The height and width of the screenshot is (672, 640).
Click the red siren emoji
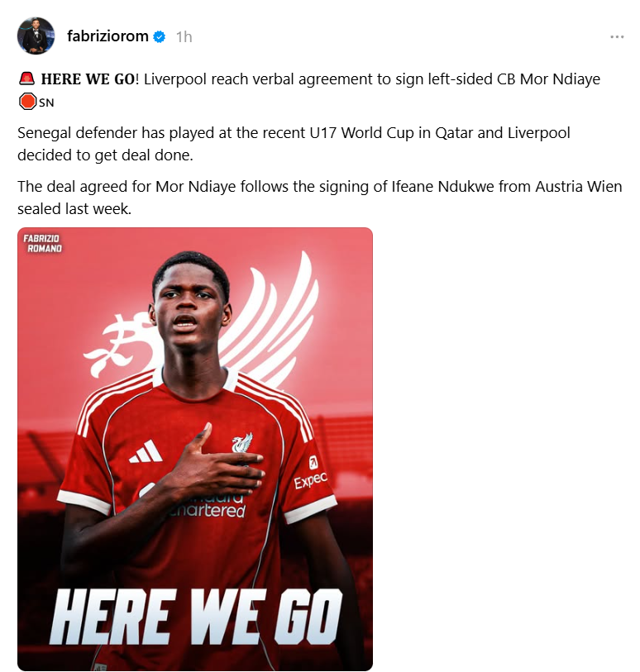pos(26,79)
